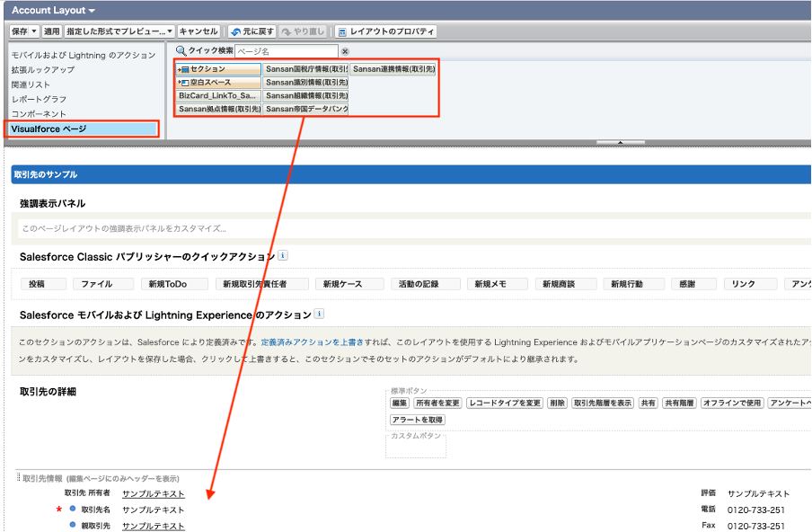This screenshot has height=532, width=812.
Task: Select レポートグラフ category
Action: point(39,99)
